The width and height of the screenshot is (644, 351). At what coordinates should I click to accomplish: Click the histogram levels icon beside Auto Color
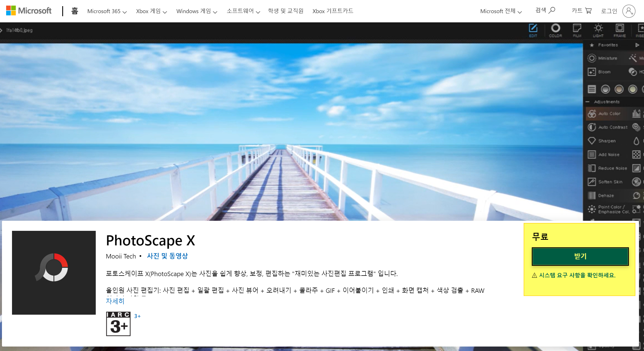point(636,113)
